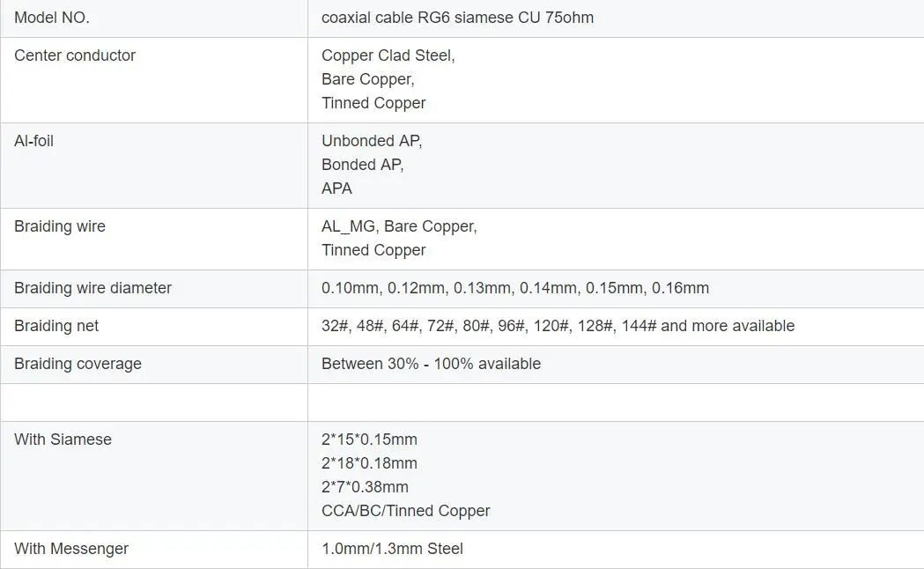Click 'Copper Clad Steel,' value text
Image resolution: width=924 pixels, height=569 pixels.
[x=388, y=55]
